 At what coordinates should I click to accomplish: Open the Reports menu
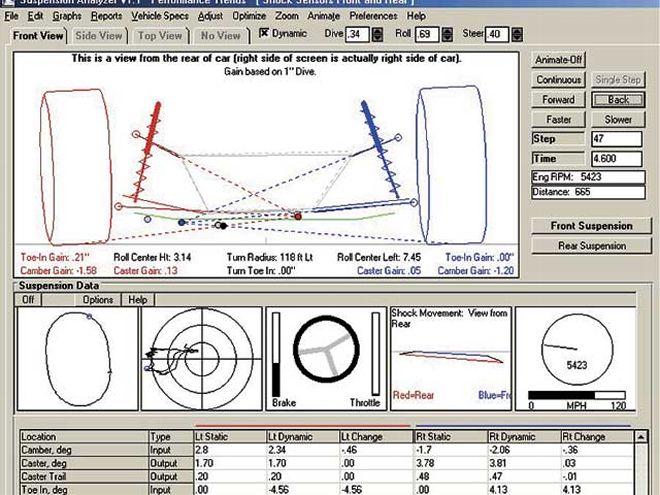106,16
